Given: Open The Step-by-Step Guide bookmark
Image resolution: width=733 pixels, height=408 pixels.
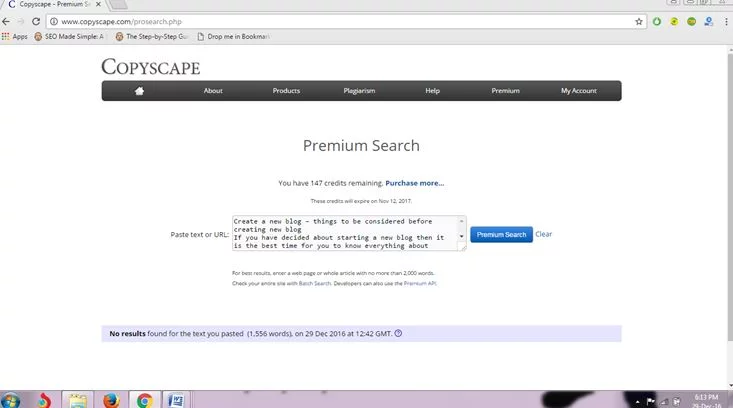Looking at the screenshot, I should pyautogui.click(x=152, y=36).
